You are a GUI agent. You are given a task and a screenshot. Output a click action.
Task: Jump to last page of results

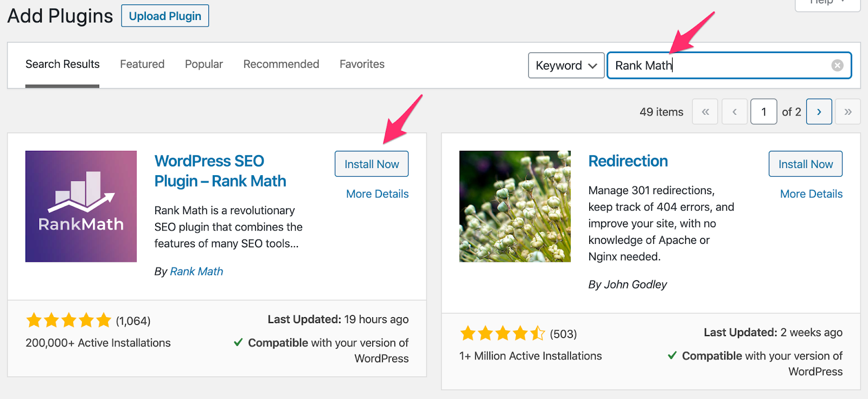(848, 112)
